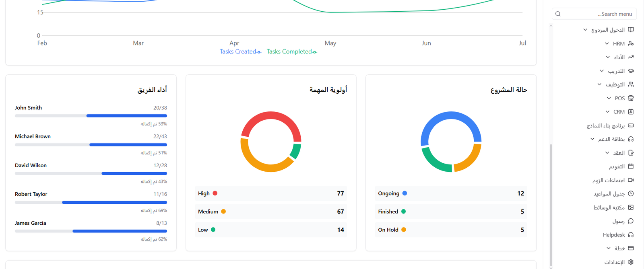The width and height of the screenshot is (644, 269).
Task: Click the green Finished status dot
Action: point(404,212)
